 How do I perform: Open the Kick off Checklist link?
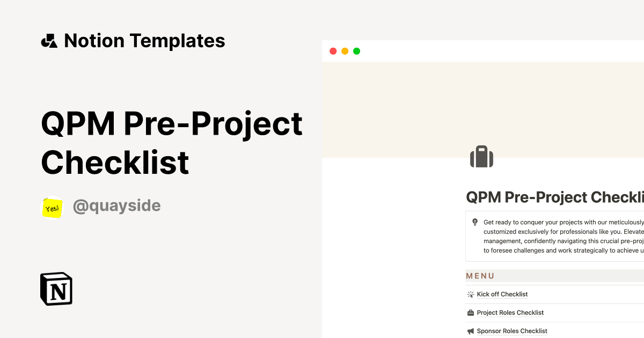pyautogui.click(x=502, y=294)
